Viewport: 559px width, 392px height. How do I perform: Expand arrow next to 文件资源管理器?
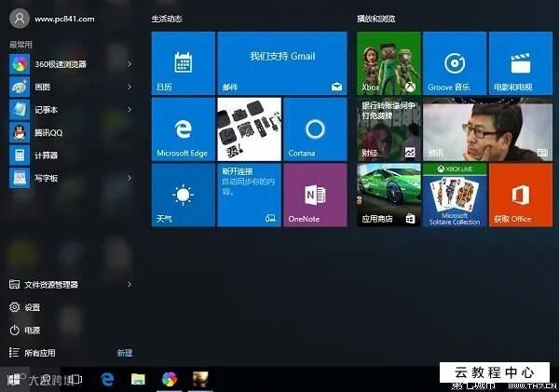pos(130,284)
